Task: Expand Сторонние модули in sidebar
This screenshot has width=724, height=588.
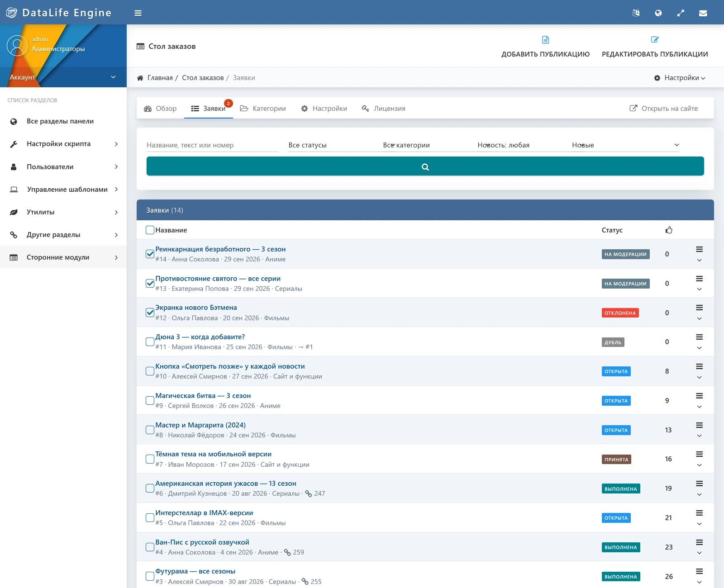Action: click(x=63, y=257)
